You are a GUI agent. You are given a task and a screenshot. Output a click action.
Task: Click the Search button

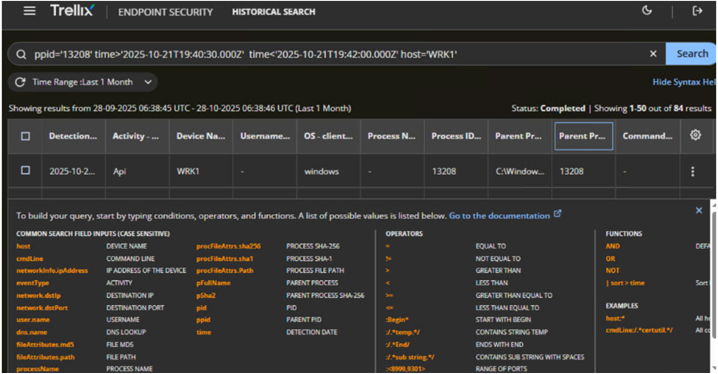[x=691, y=54]
